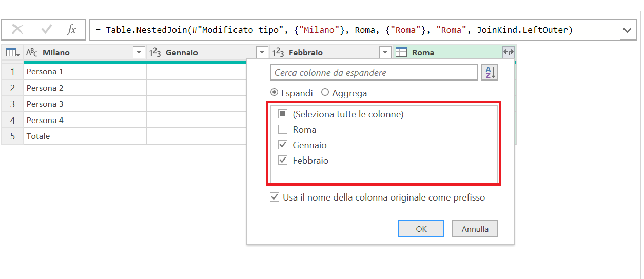Select the Gennaio column header
Viewport: 644px width, 279px height.
point(208,52)
